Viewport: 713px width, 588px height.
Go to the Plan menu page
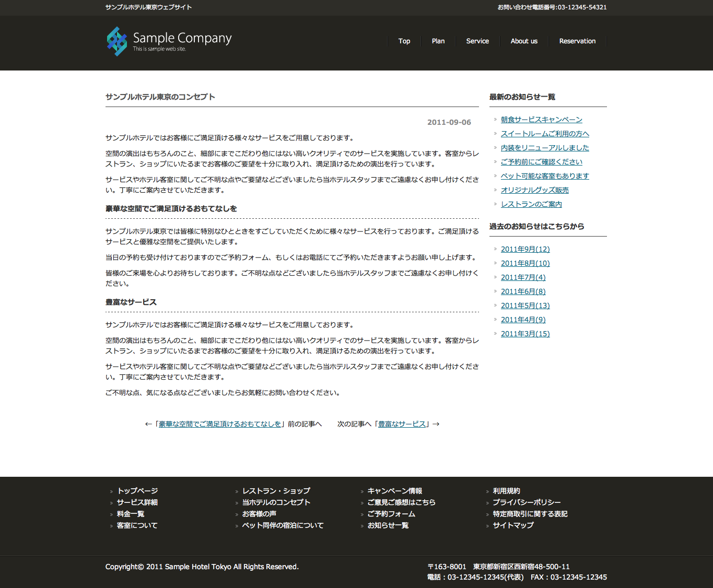[438, 41]
